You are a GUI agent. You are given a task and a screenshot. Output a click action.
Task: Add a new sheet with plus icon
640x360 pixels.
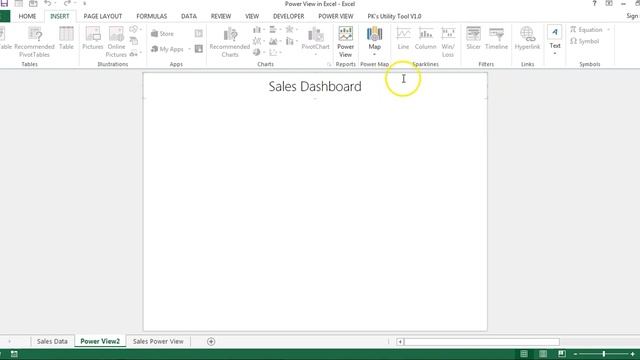211,342
